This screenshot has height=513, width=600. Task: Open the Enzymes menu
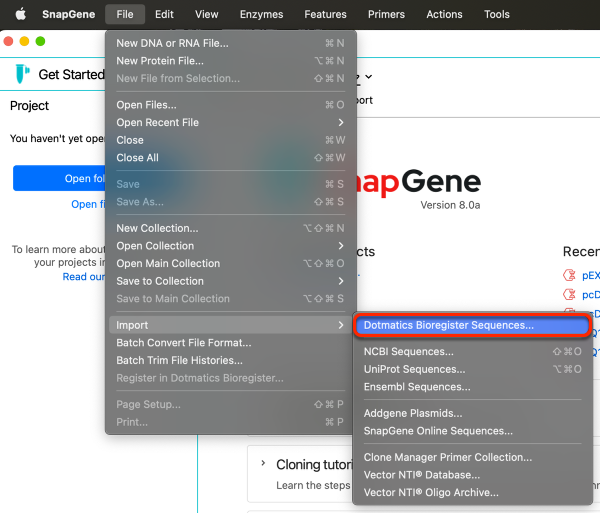click(x=261, y=14)
